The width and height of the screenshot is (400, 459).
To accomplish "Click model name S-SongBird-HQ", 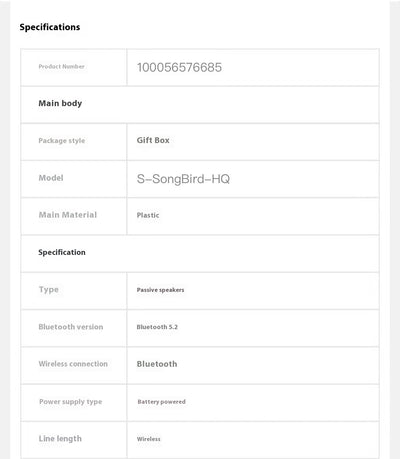I will click(x=183, y=179).
